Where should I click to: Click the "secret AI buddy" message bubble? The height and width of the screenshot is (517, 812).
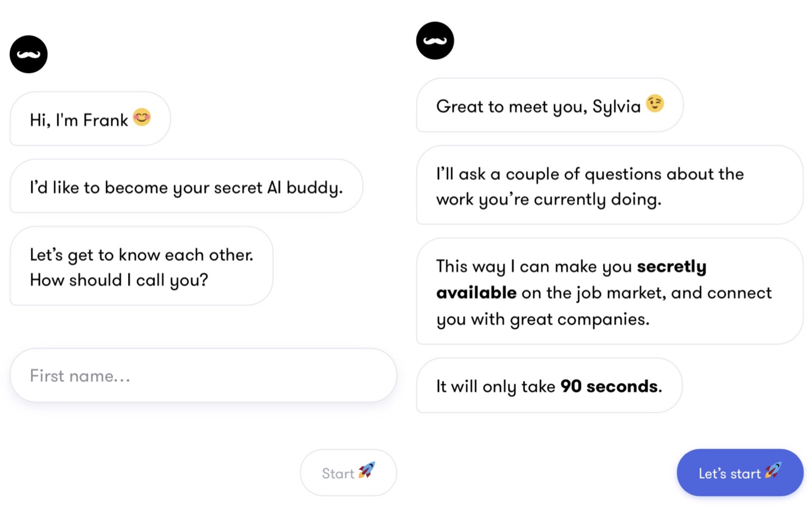tap(186, 187)
